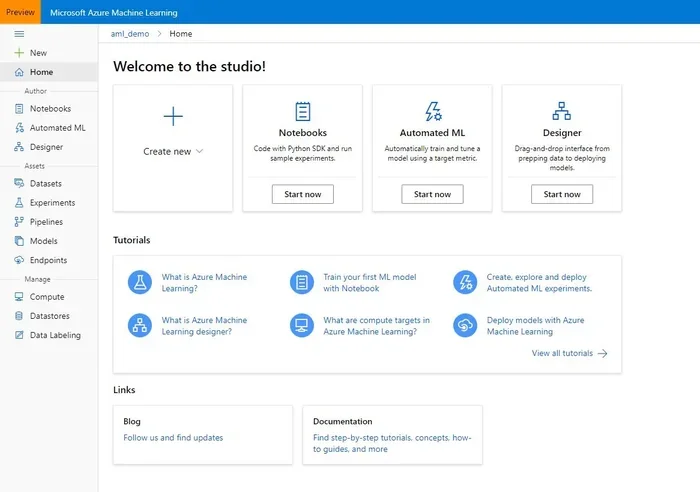
Task: Click the Pipelines sidebar icon
Action: (19, 222)
